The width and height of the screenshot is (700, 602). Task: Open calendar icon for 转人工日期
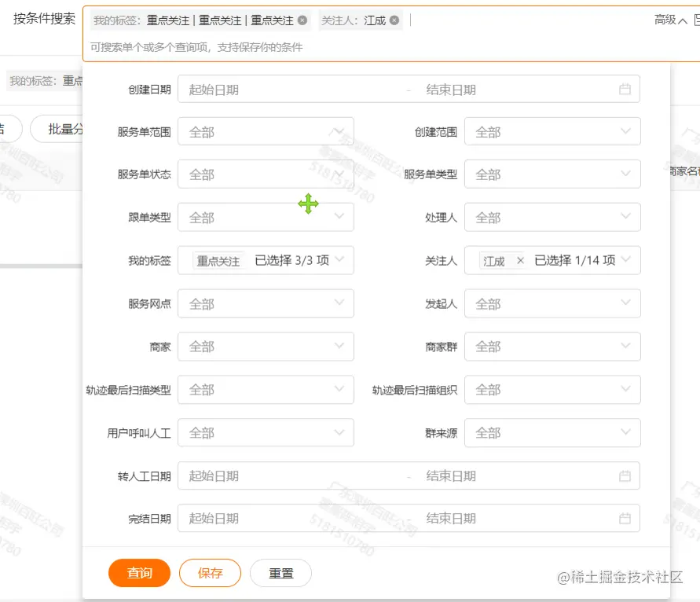(625, 476)
